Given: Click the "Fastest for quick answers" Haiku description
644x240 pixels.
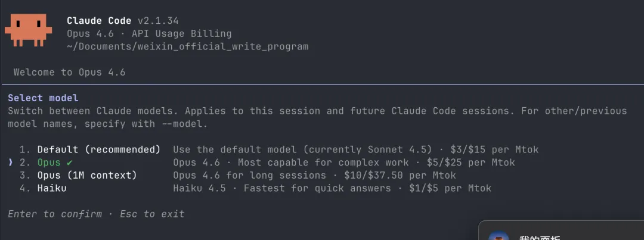Looking at the screenshot, I should click(x=317, y=189).
